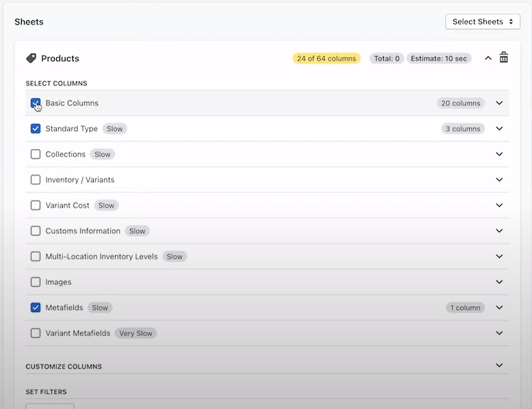Delete the Products sheet with trash icon
The image size is (532, 409).
(503, 57)
